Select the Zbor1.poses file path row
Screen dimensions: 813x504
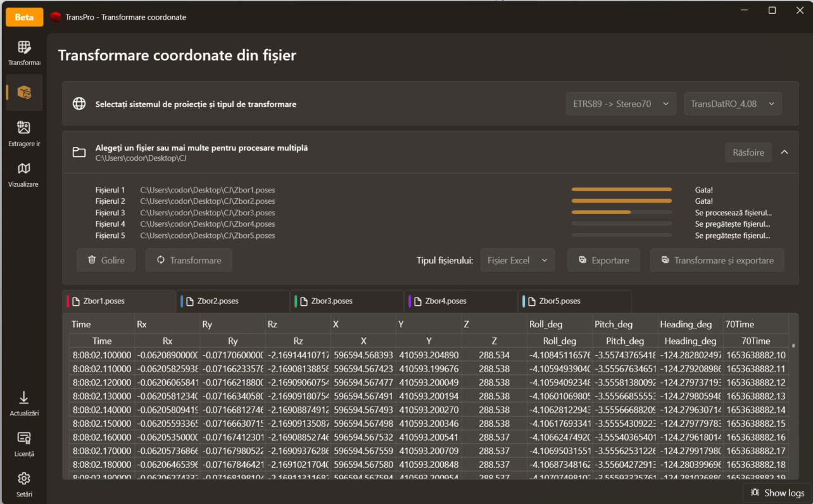tap(208, 190)
